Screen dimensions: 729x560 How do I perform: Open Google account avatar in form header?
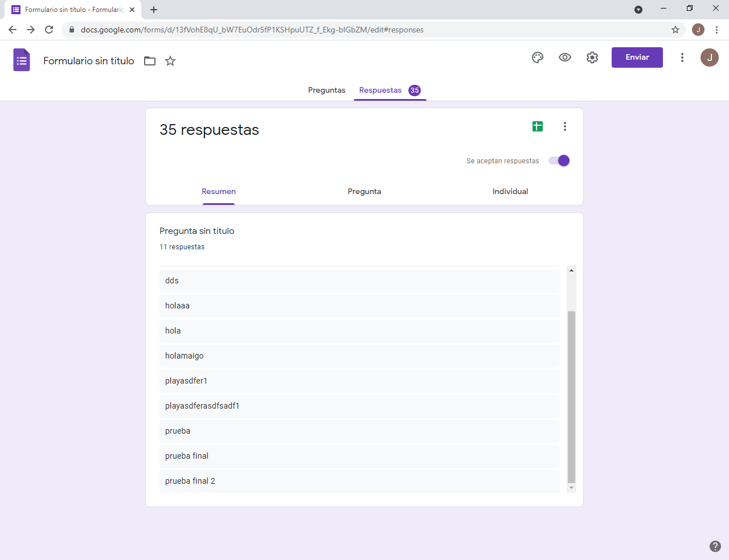pos(709,57)
